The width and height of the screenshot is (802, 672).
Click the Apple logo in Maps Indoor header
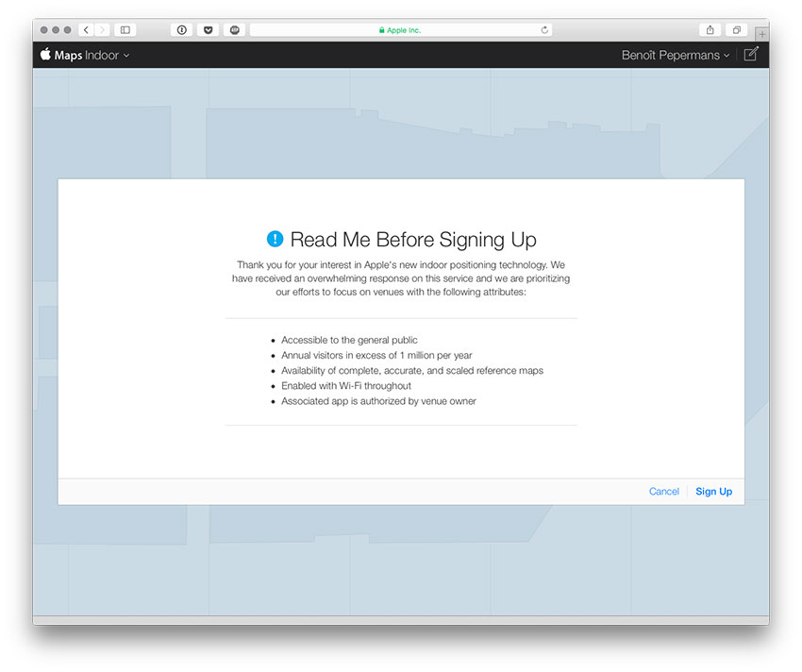point(45,54)
